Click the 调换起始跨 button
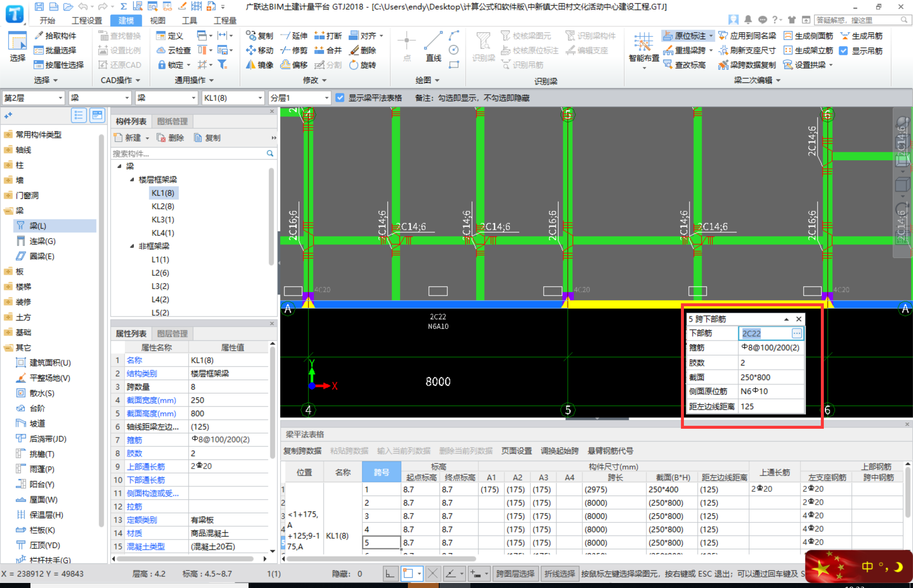 [x=560, y=451]
